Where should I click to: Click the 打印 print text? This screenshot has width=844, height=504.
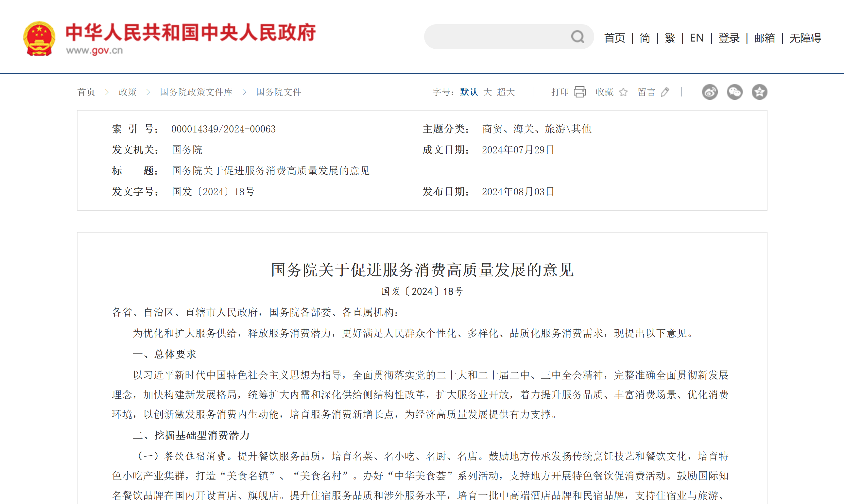[x=560, y=92]
